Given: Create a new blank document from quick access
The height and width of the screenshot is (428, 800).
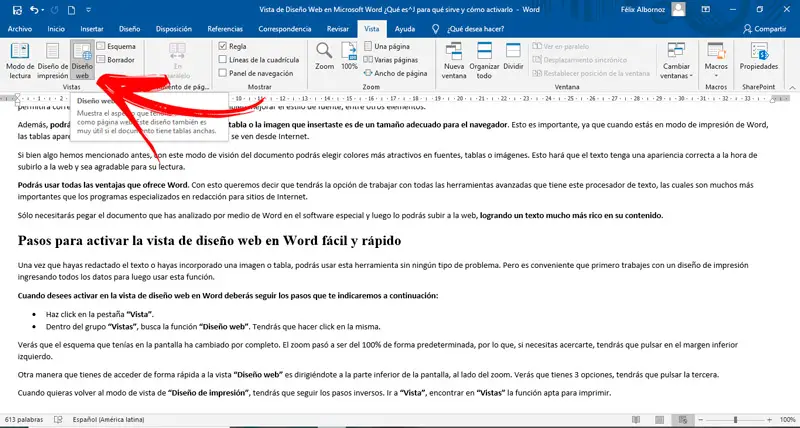Looking at the screenshot, I should point(71,10).
